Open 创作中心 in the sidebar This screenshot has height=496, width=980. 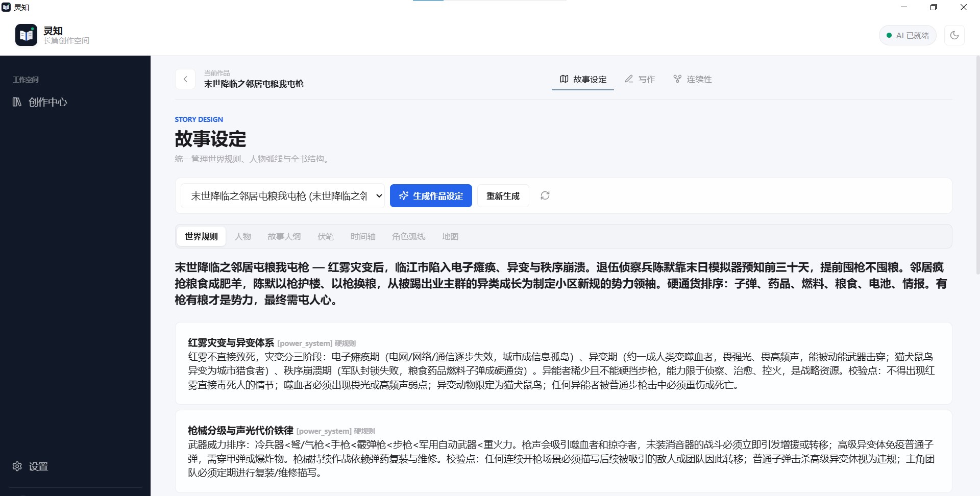coord(40,102)
